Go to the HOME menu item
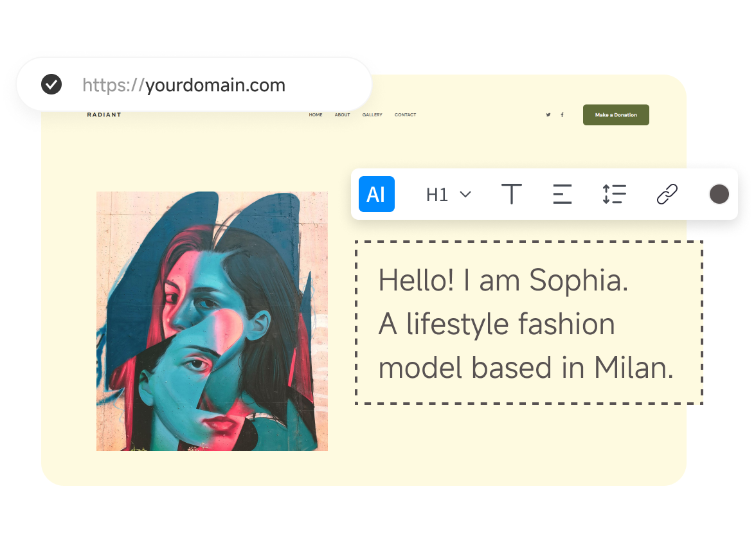 point(316,115)
